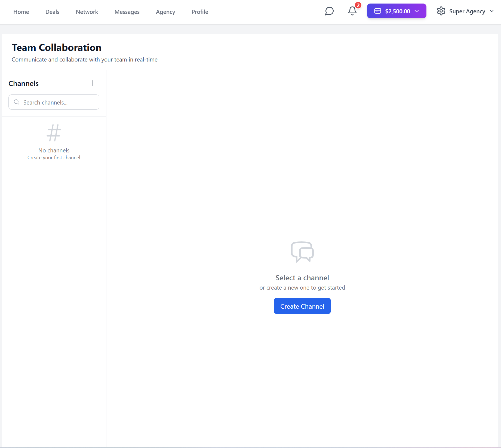This screenshot has height=448, width=501.
Task: Click the 'Communicate and collaborate' subtitle
Action: (85, 60)
